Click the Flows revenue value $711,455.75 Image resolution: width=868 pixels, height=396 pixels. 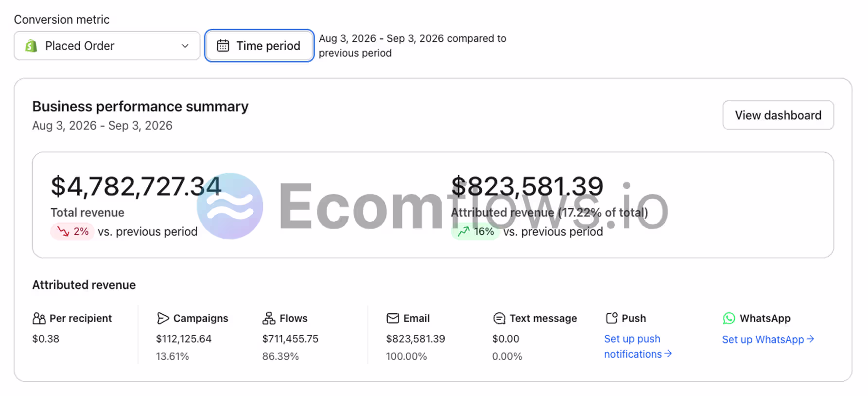click(290, 339)
